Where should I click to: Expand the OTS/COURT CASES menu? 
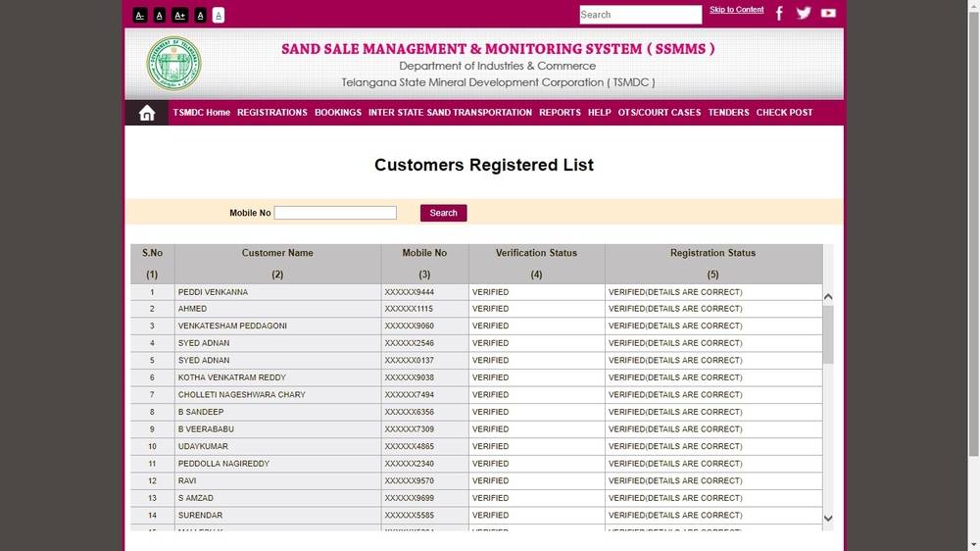click(660, 113)
